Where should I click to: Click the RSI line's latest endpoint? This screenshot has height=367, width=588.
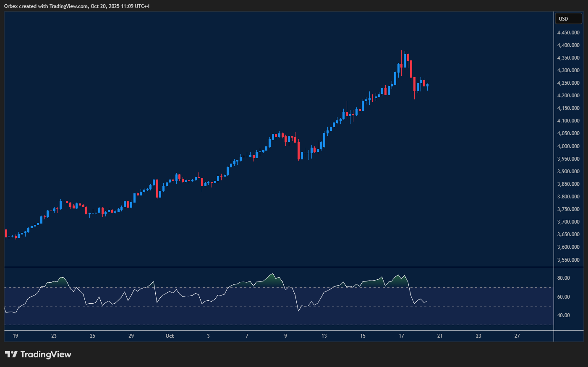point(427,301)
